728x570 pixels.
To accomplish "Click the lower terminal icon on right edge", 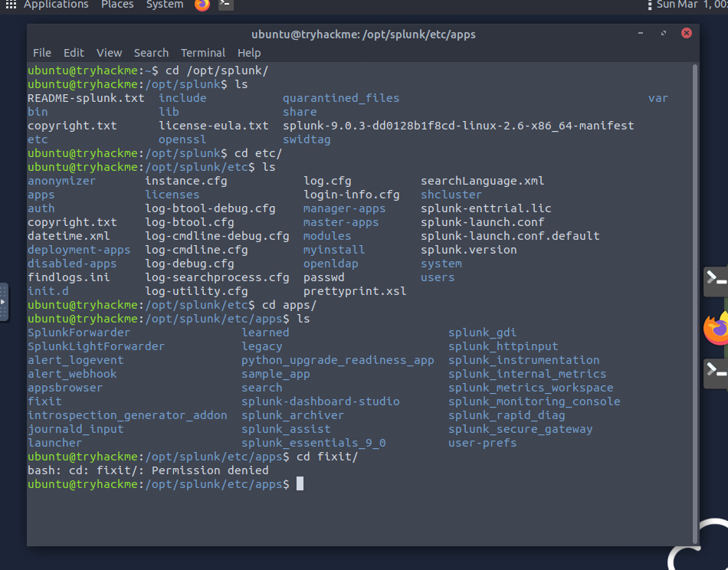I will 716,372.
